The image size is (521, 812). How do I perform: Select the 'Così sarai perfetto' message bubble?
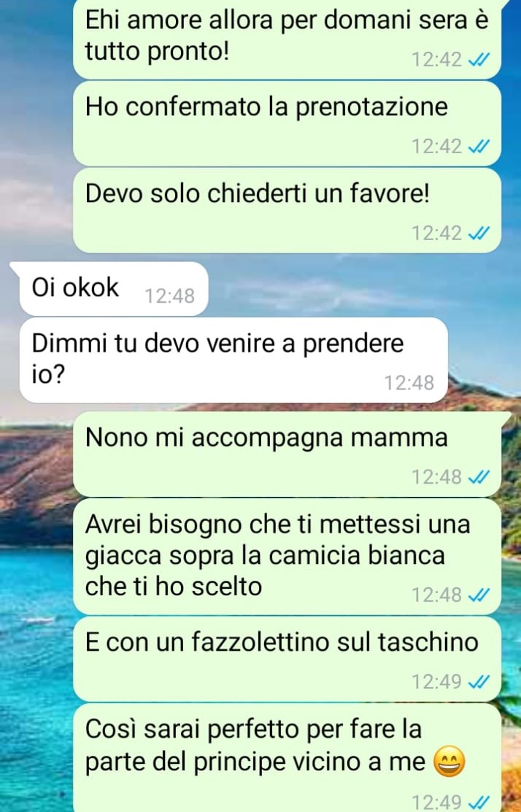(287, 757)
